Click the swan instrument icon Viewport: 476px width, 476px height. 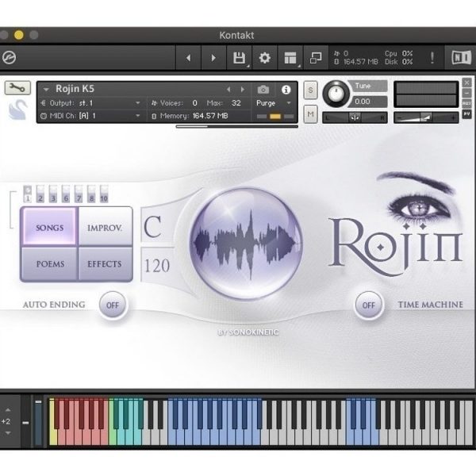click(x=17, y=109)
